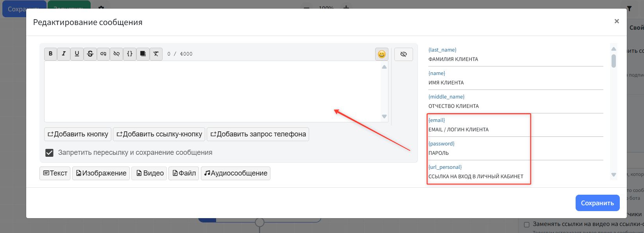Apply italic formatting to the text

point(64,54)
